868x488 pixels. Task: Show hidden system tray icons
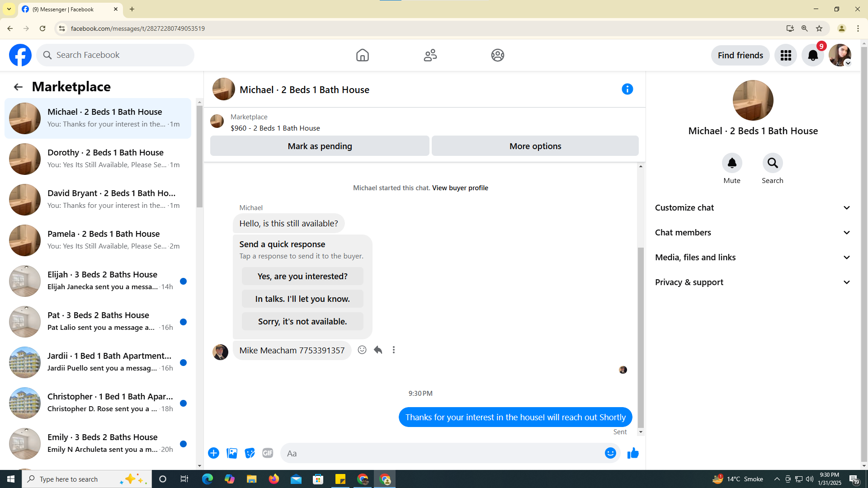777,479
